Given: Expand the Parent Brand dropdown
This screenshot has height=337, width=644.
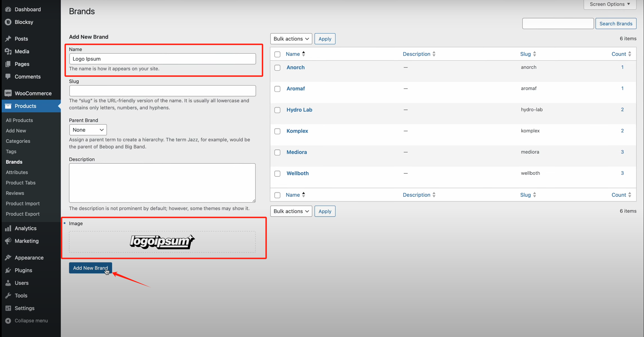Looking at the screenshot, I should tap(88, 130).
